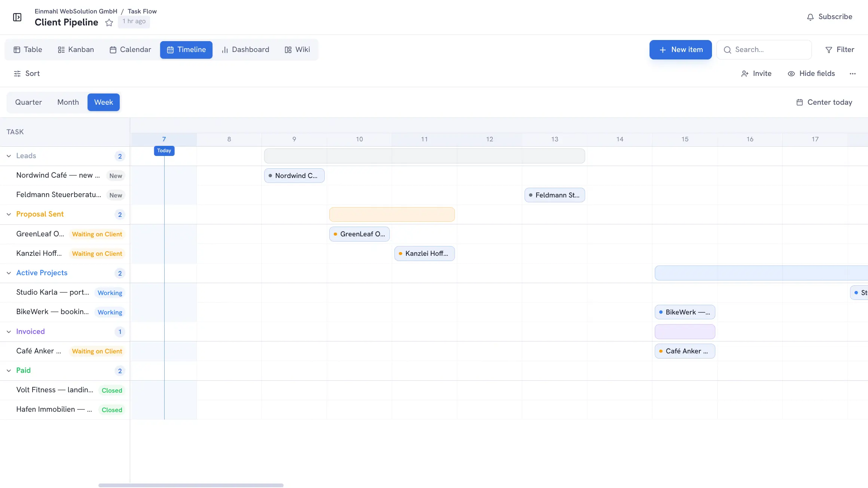Collapse the Proposal Sent group
Image resolution: width=868 pixels, height=488 pixels.
point(9,214)
